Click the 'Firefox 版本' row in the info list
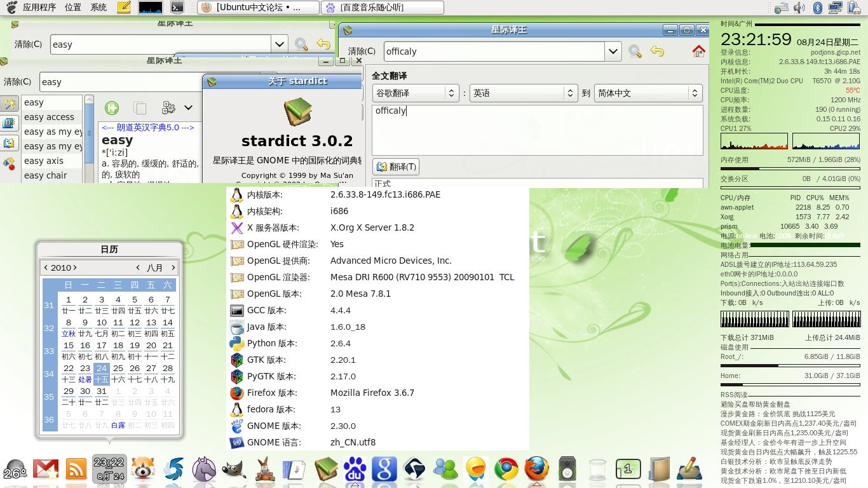The image size is (868, 488). pos(378,393)
